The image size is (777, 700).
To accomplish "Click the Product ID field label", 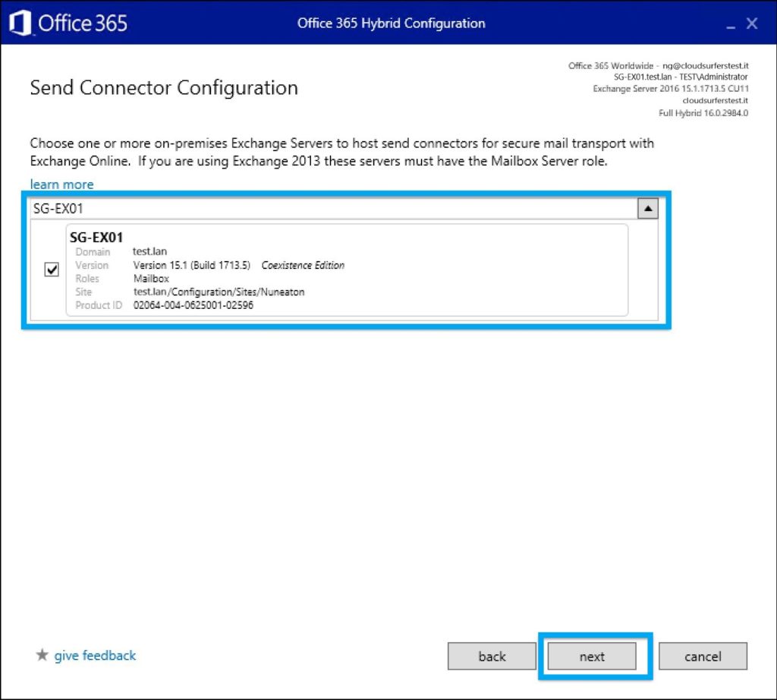I will click(99, 305).
